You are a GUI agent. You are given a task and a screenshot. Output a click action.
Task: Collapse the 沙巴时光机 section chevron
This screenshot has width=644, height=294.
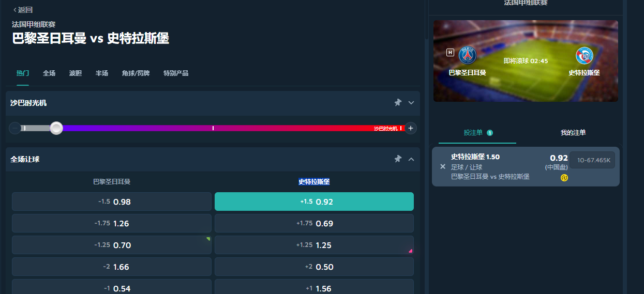(411, 103)
